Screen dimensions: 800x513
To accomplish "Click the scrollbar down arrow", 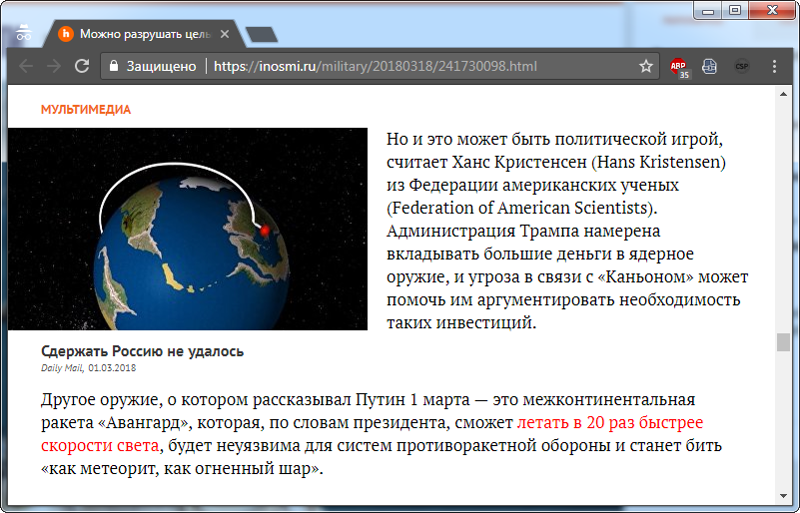I will pos(783,497).
